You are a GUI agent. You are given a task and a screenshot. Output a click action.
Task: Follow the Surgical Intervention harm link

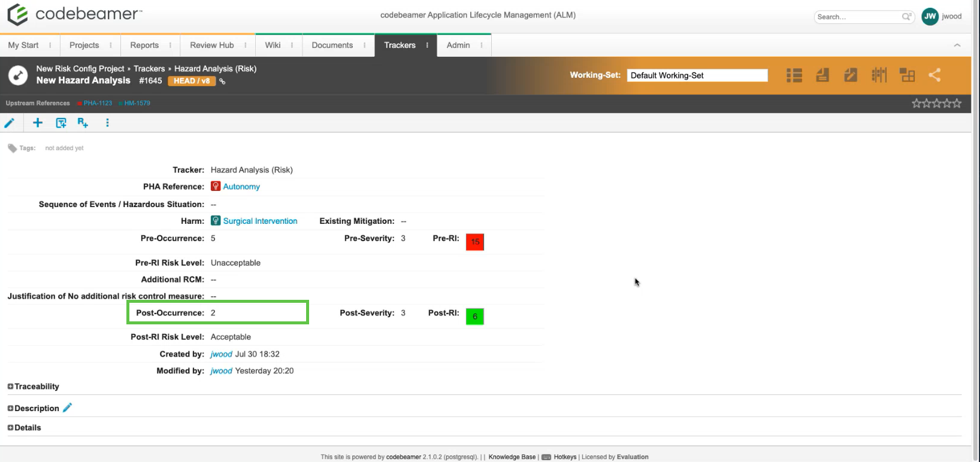(260, 221)
